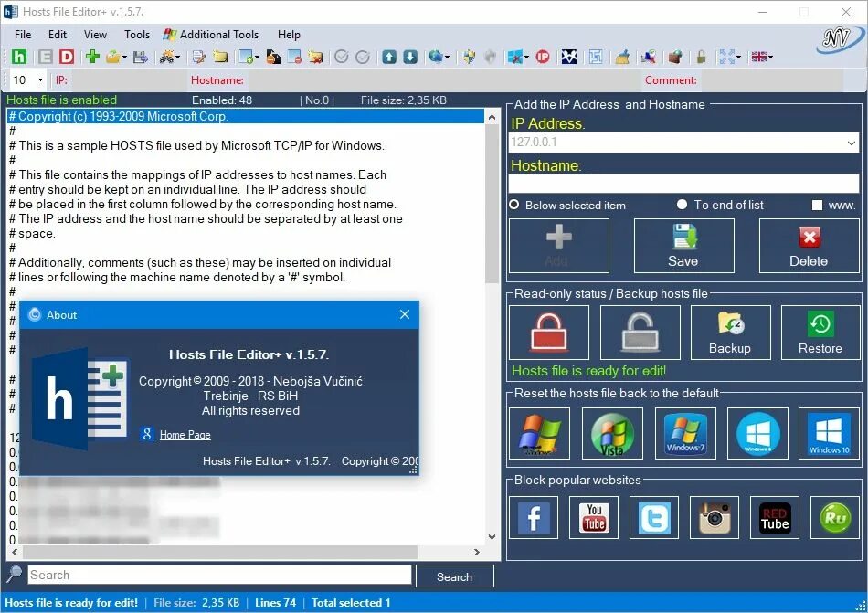This screenshot has width=868, height=613.
Task: Click the hosts list horizontal scrollbar
Action: pyautogui.click(x=221, y=552)
